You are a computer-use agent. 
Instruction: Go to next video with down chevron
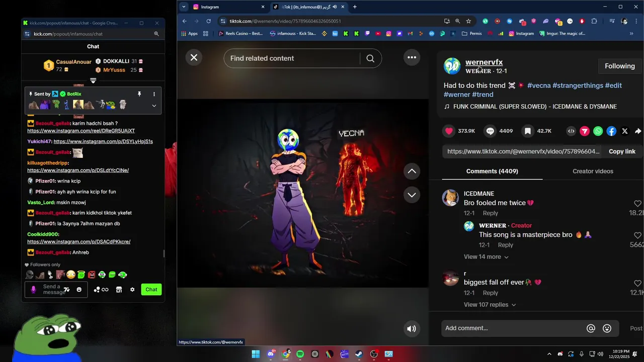412,195
